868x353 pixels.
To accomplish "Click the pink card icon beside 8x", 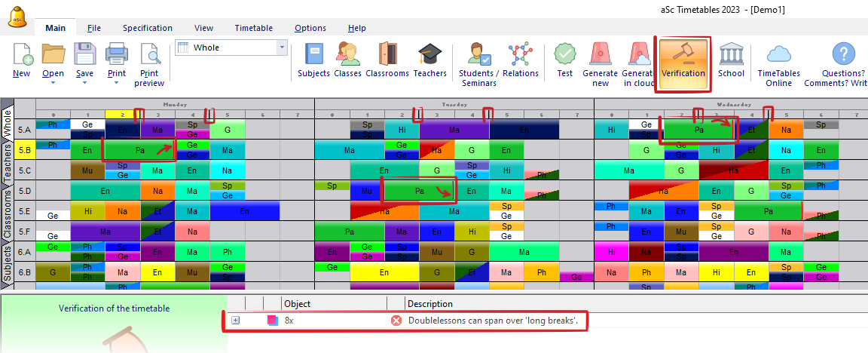I will point(272,321).
